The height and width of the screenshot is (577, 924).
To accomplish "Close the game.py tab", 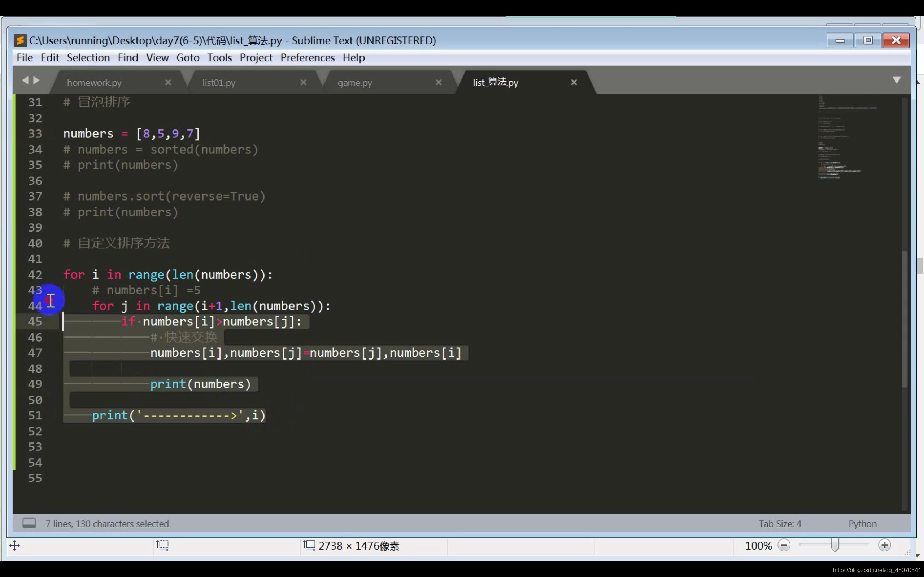I will click(439, 83).
